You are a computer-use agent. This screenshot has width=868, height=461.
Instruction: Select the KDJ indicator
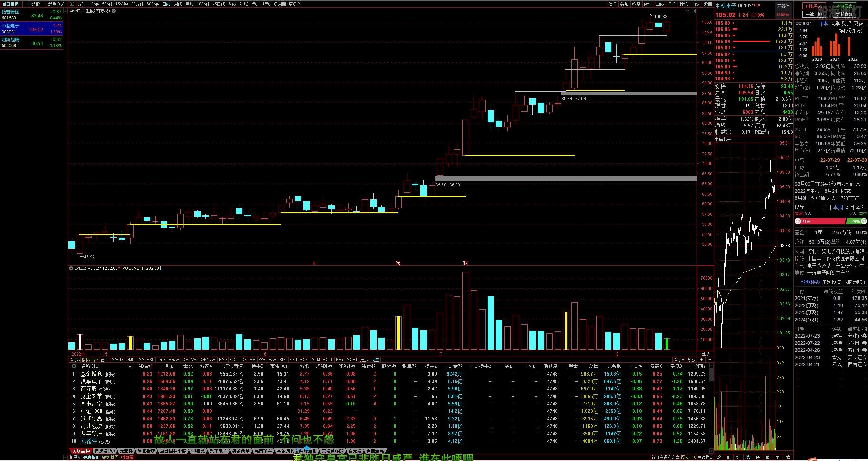[x=283, y=360]
